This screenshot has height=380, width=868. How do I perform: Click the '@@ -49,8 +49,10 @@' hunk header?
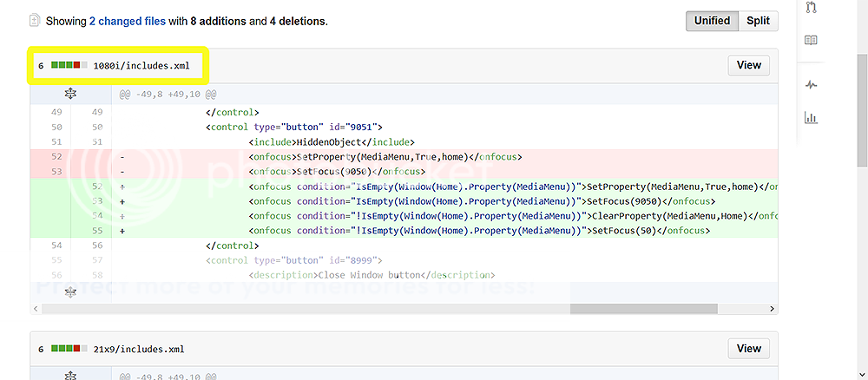168,94
